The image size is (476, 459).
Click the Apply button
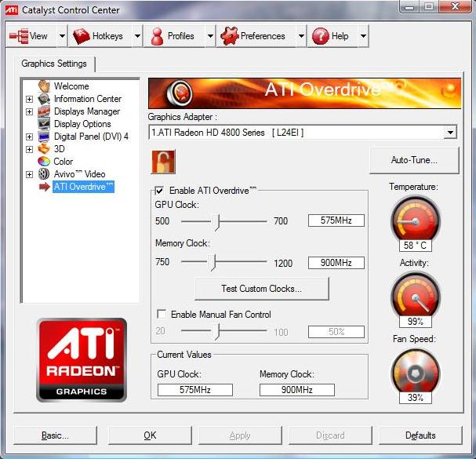click(240, 435)
